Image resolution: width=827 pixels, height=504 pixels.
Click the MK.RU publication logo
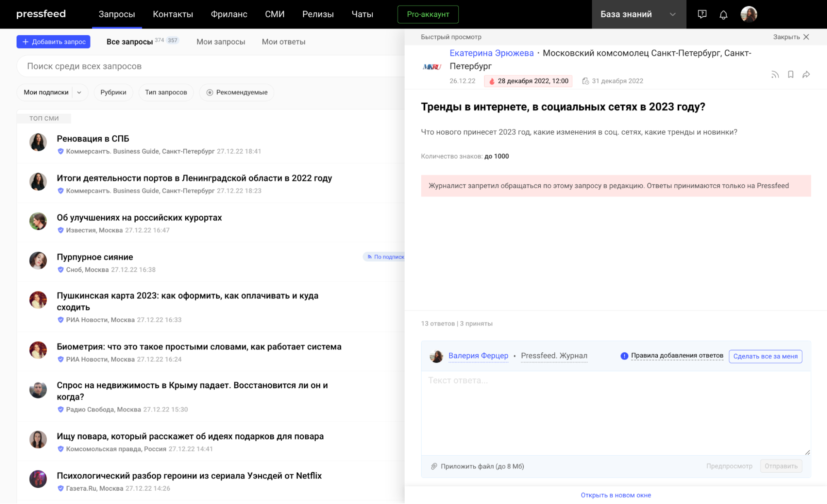(x=432, y=67)
